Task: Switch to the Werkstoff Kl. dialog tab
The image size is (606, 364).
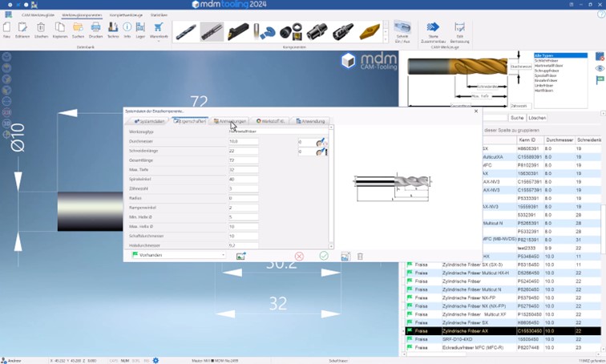Action: pyautogui.click(x=270, y=121)
